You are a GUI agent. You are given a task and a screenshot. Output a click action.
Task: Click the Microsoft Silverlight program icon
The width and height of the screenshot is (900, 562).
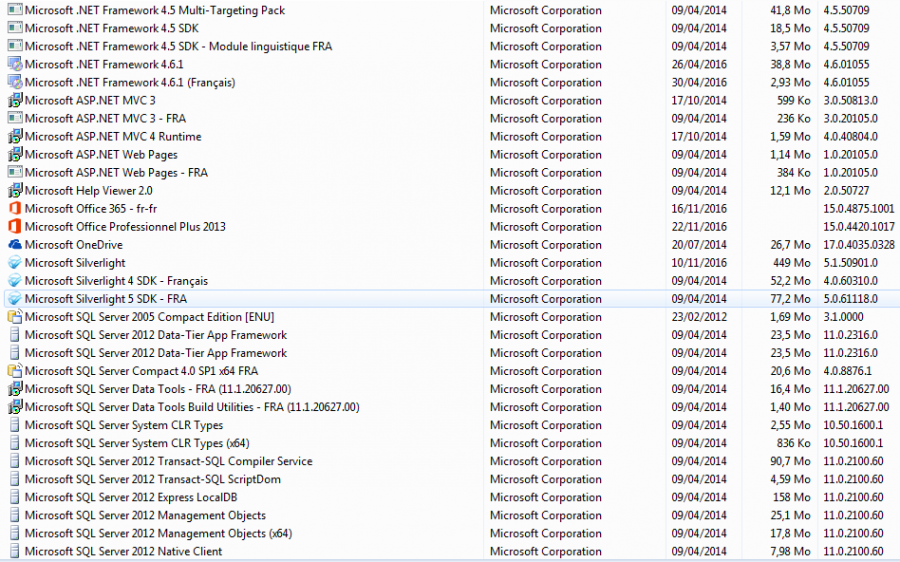coord(14,263)
